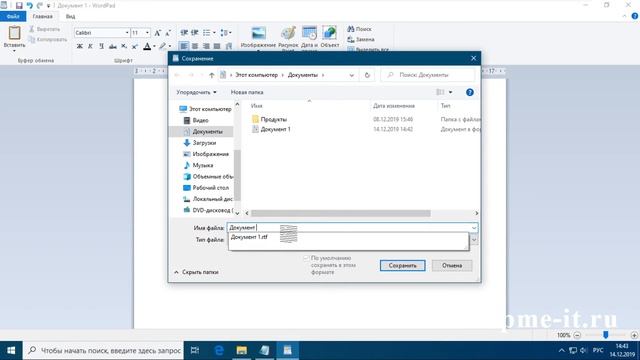Insert Paint drawing via Рисунок icon
Viewport: 640px width, 360px height.
pyautogui.click(x=289, y=33)
